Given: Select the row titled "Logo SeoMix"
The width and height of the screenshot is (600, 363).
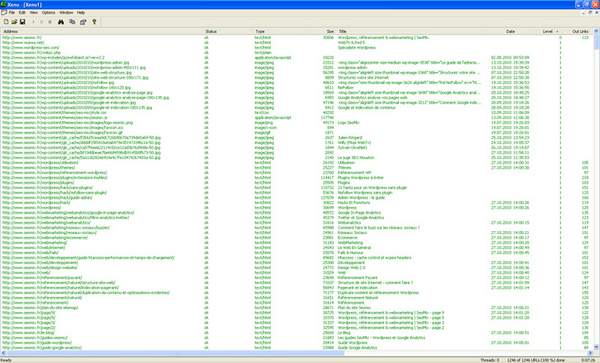Looking at the screenshot, I should click(297, 123).
